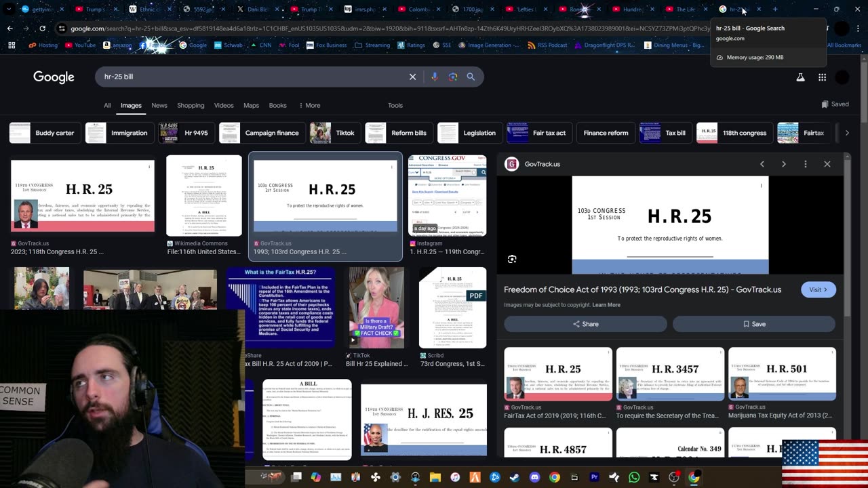The height and width of the screenshot is (488, 868).
Task: Open Wikimedia Commons 116th United States thumbnail
Action: [204, 196]
